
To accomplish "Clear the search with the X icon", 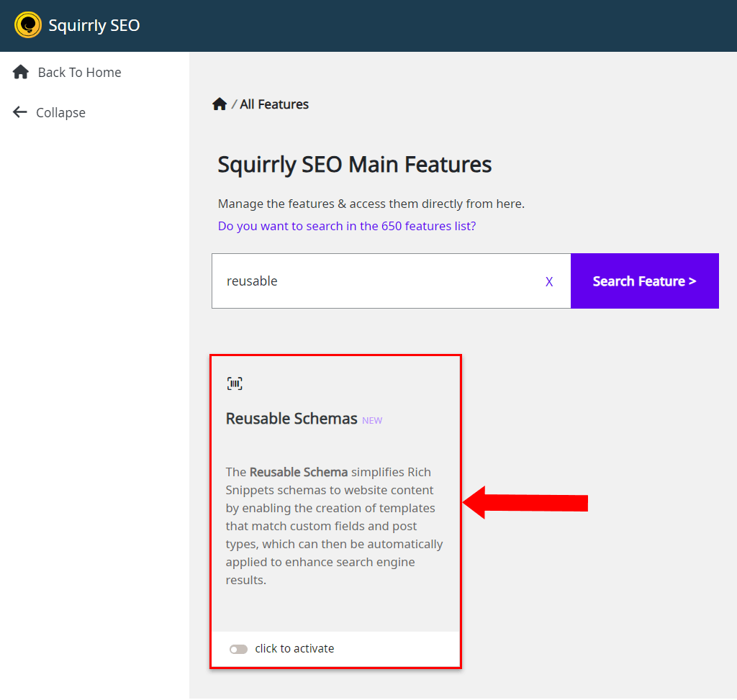I will [549, 281].
